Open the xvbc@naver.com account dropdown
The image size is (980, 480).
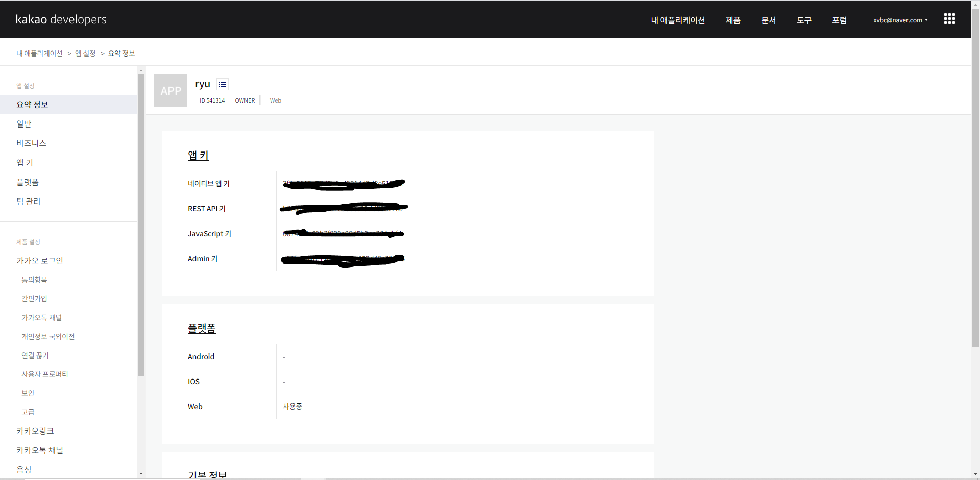click(900, 20)
